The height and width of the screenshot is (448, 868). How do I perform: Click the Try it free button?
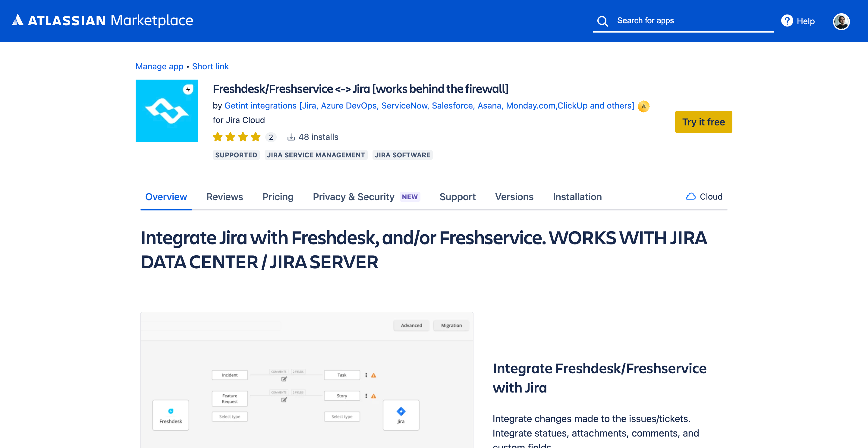coord(703,122)
